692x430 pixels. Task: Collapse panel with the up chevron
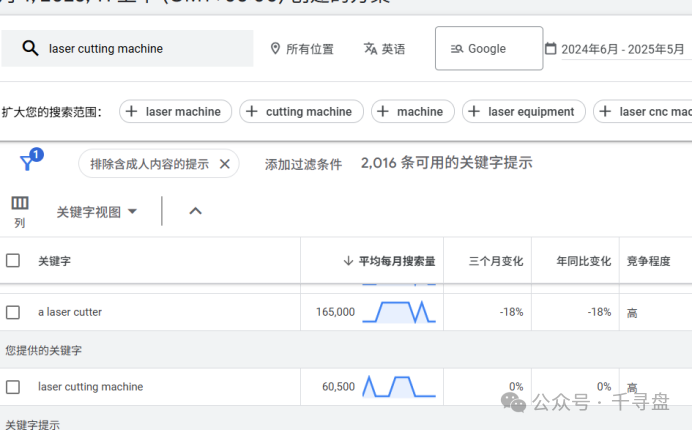196,211
